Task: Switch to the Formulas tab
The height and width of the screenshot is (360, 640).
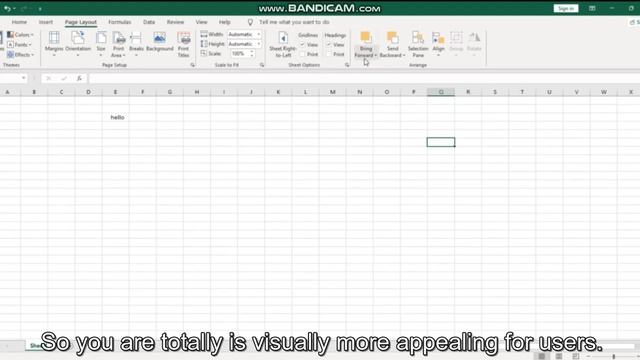Action: [x=120, y=22]
